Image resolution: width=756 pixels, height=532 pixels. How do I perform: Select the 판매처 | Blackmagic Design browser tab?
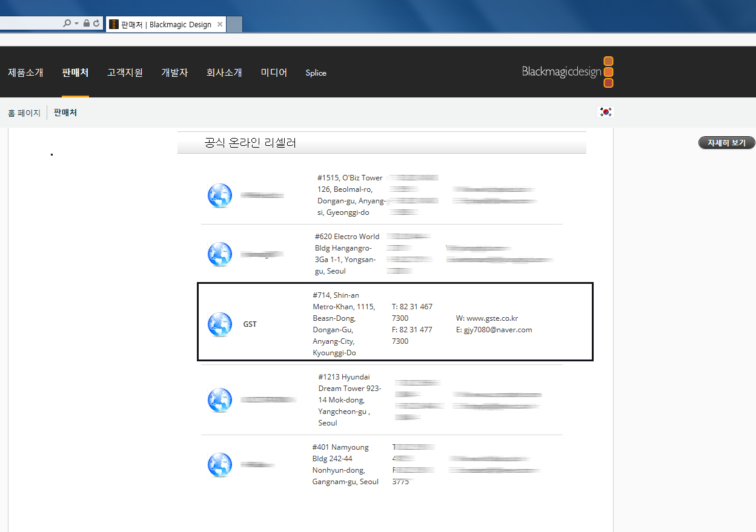point(166,25)
